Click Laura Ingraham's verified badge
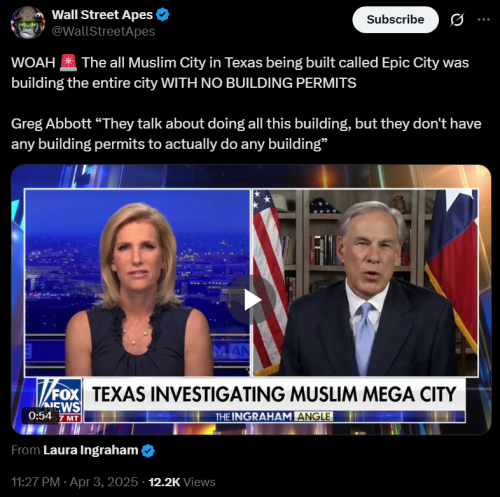The height and width of the screenshot is (497, 500). tap(148, 451)
